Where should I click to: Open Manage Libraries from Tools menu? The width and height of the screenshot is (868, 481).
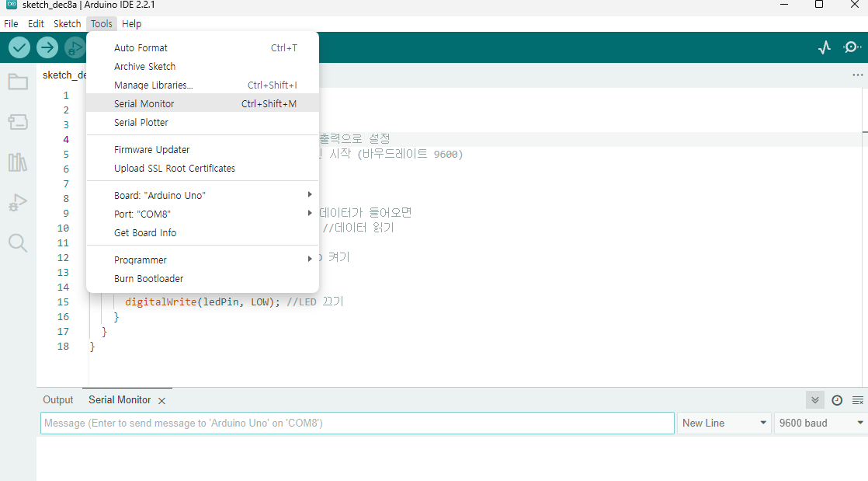coord(203,85)
